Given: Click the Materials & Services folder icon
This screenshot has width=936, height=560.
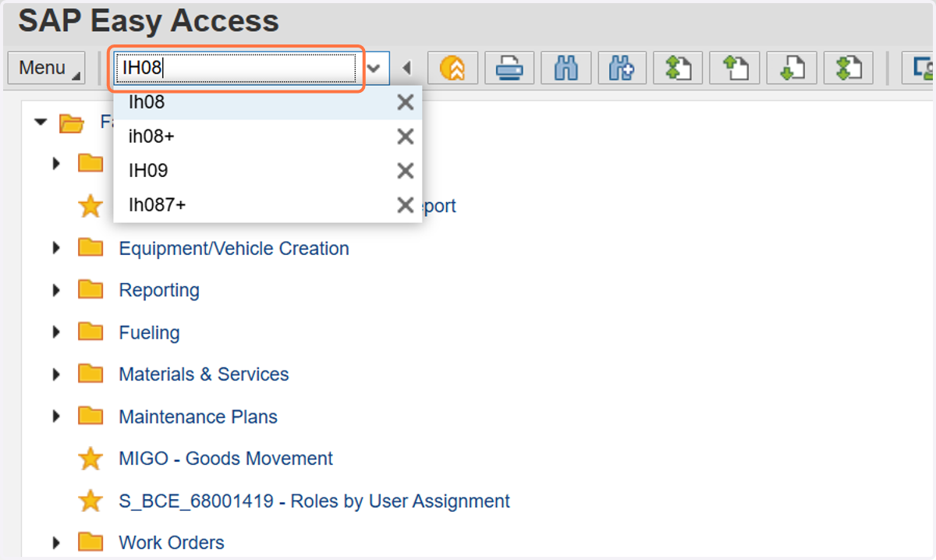Looking at the screenshot, I should coord(90,374).
